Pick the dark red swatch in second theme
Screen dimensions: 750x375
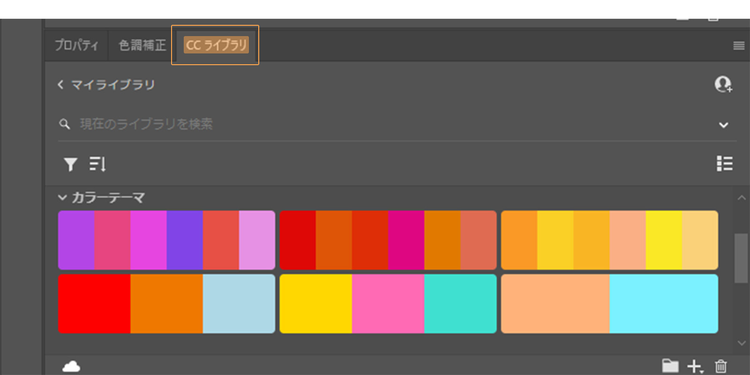click(x=298, y=240)
